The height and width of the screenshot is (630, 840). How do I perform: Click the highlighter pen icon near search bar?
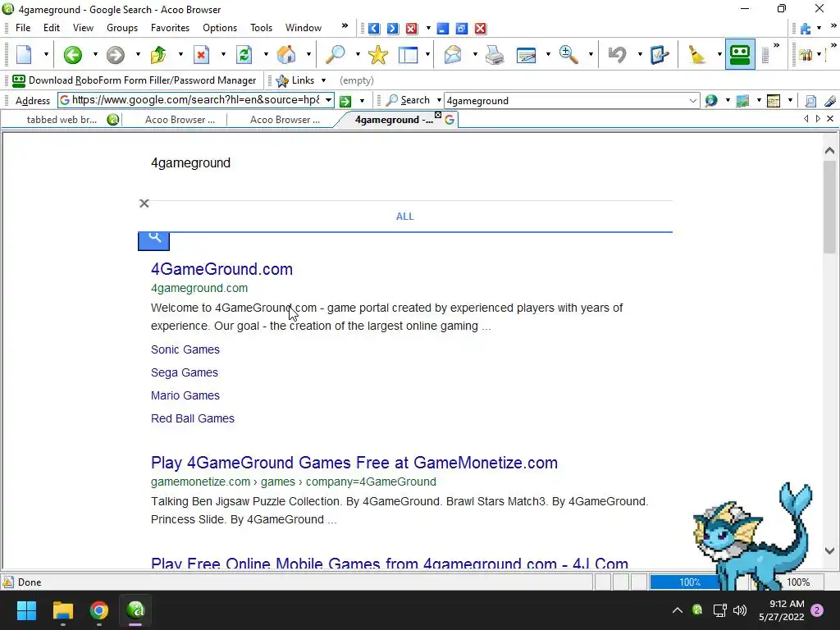[830, 101]
